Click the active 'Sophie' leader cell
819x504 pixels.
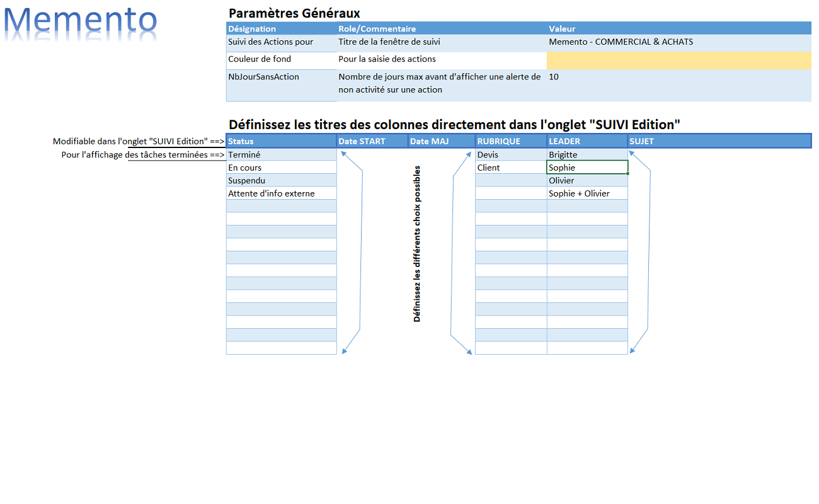point(587,168)
